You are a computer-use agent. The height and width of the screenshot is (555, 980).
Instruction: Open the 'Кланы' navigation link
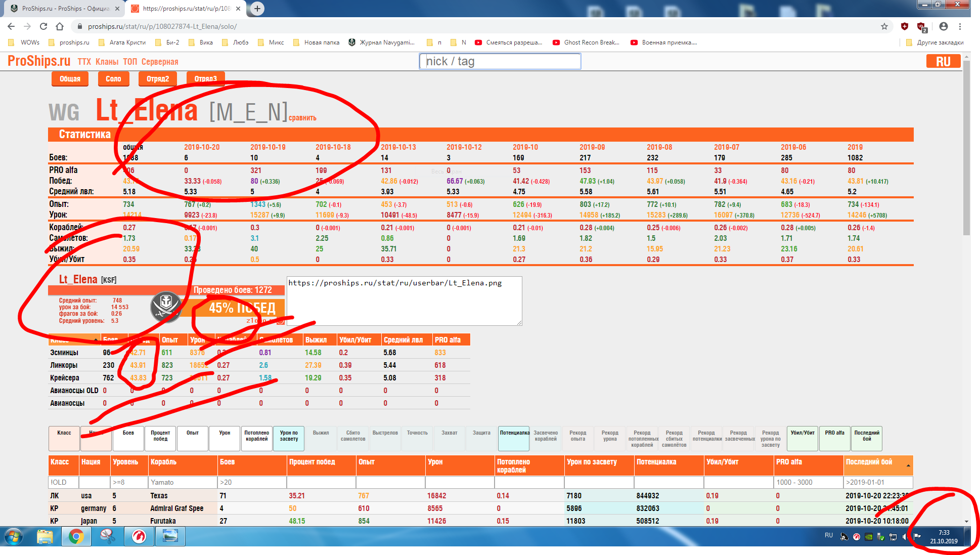107,62
